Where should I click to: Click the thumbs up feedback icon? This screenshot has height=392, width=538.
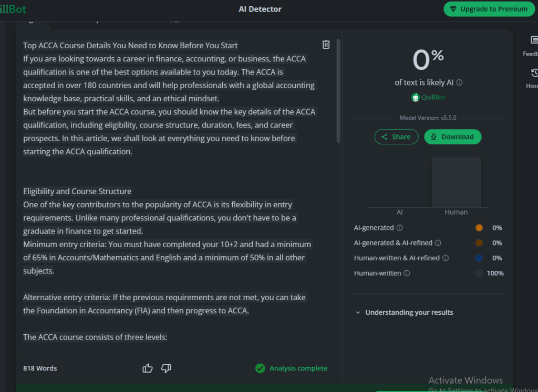[148, 368]
